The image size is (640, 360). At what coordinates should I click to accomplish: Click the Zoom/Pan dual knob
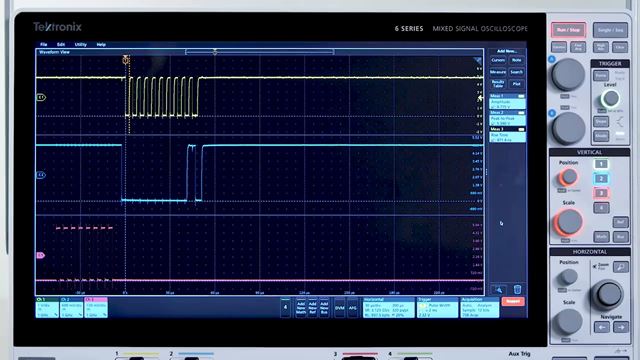point(608,294)
